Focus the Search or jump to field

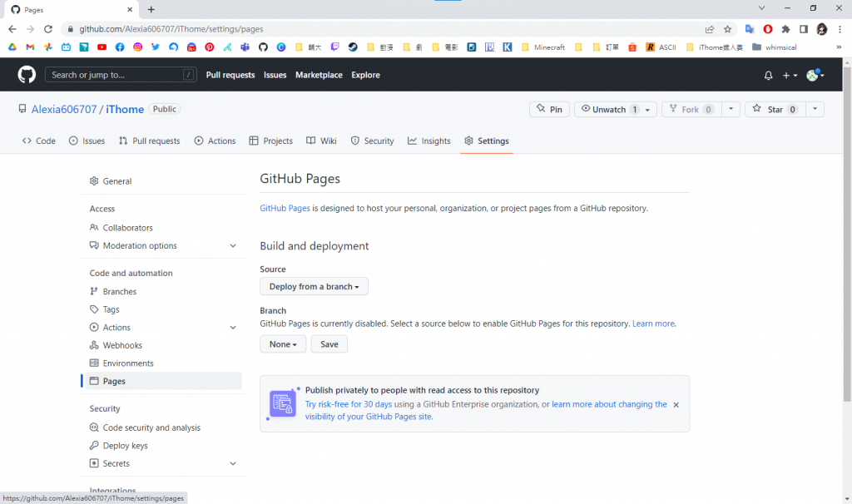click(x=121, y=75)
